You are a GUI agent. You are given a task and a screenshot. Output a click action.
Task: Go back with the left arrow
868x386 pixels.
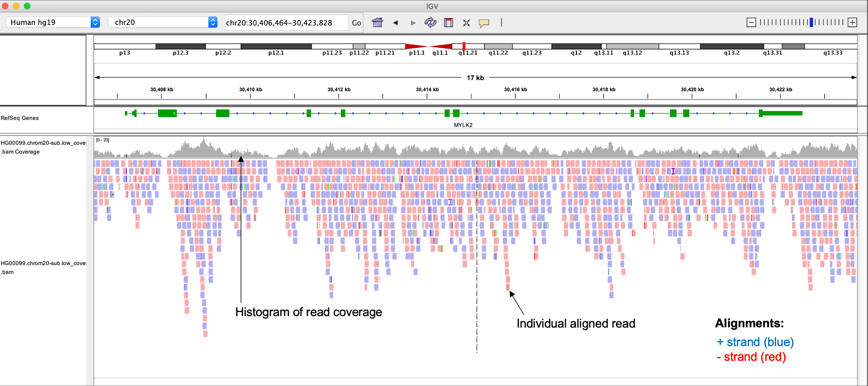click(x=396, y=23)
